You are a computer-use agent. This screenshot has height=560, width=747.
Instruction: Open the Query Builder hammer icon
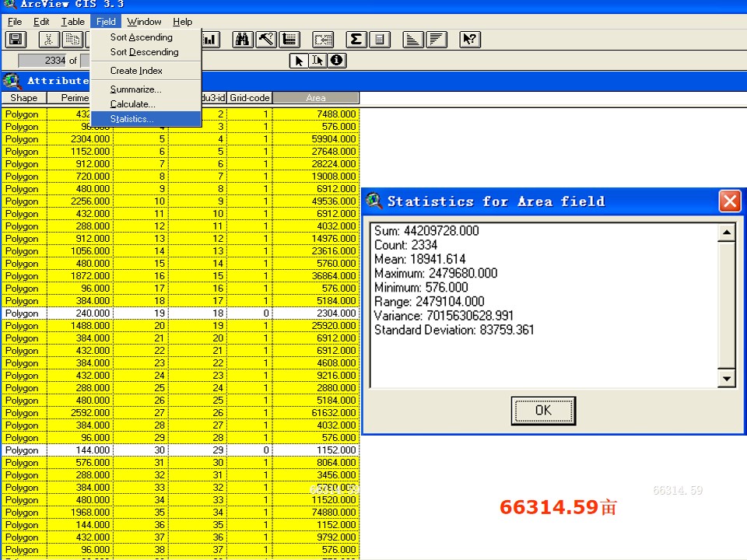point(266,40)
